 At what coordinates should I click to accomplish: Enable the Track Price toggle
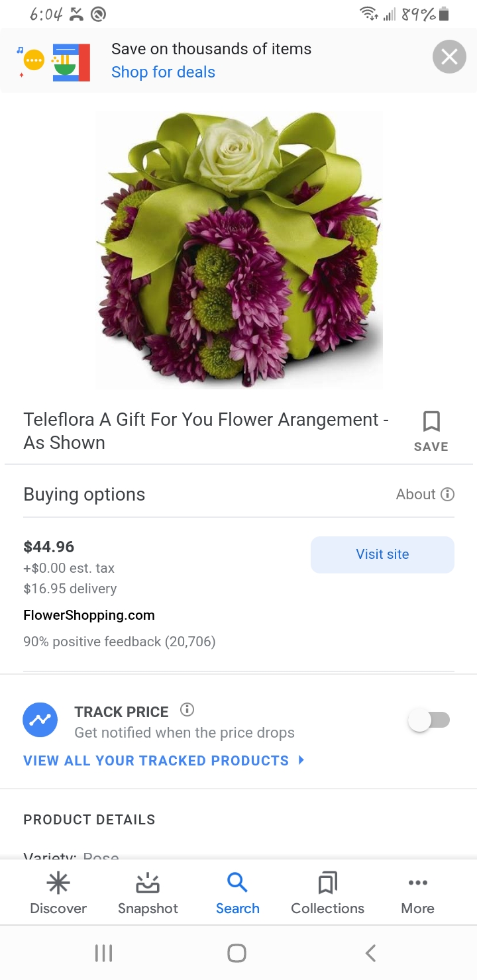pos(429,720)
